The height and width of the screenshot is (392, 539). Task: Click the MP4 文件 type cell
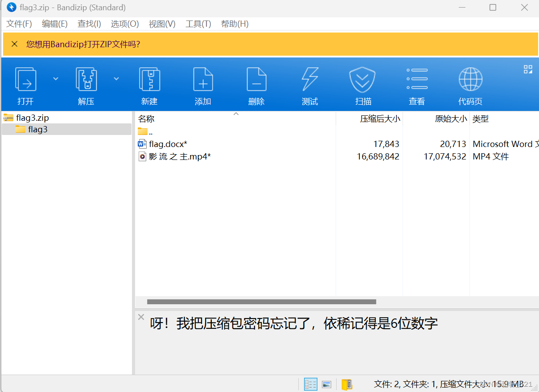point(491,156)
